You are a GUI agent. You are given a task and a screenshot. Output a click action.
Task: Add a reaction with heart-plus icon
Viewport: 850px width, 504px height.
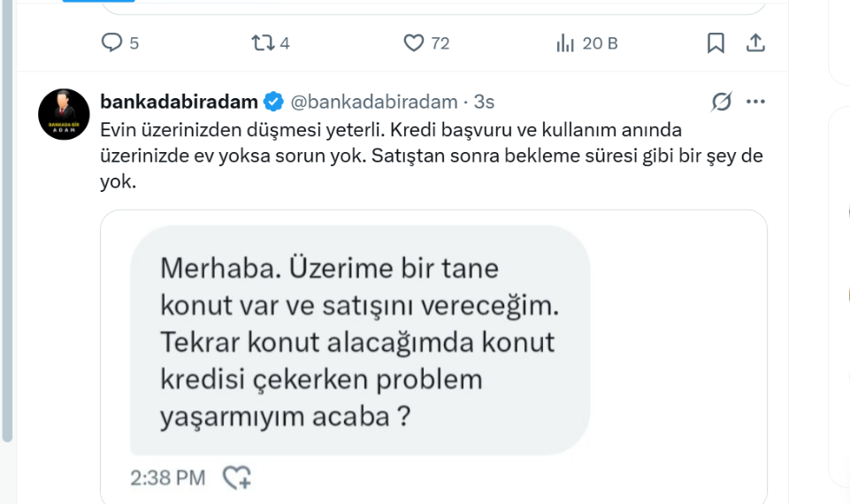pyautogui.click(x=236, y=478)
